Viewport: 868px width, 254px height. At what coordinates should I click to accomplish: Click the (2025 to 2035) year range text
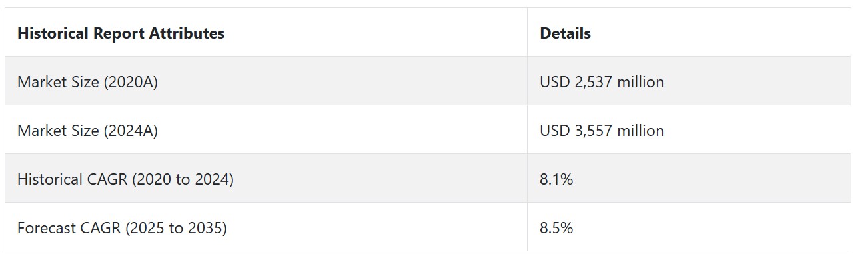[177, 228]
